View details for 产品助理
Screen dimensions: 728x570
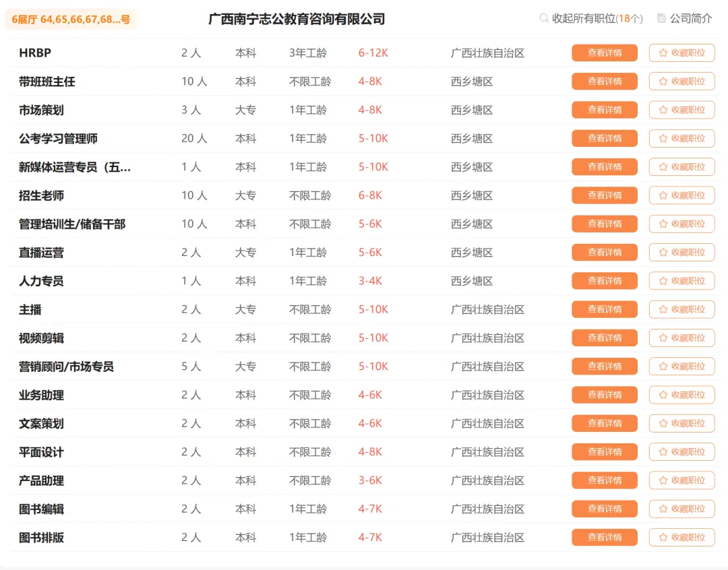point(605,480)
